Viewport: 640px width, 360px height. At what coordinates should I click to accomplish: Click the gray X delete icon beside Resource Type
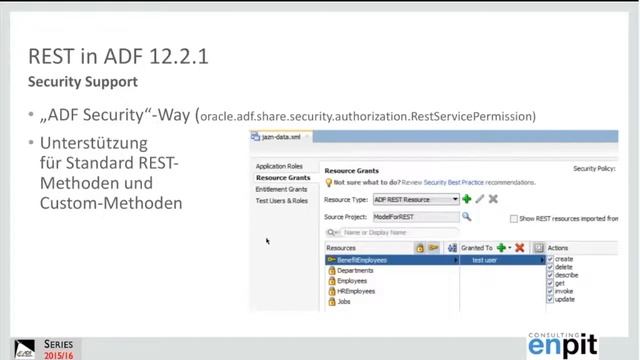493,199
